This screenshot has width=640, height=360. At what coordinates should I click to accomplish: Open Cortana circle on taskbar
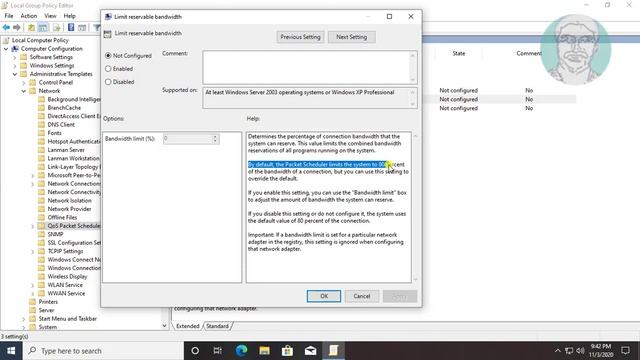[195, 351]
